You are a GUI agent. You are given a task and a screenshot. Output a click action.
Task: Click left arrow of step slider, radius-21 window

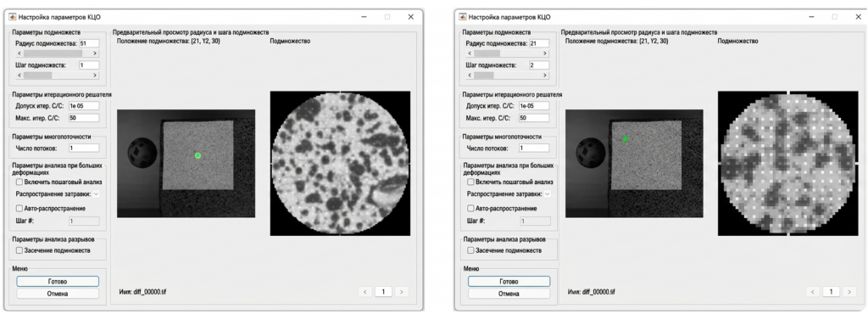pos(470,75)
